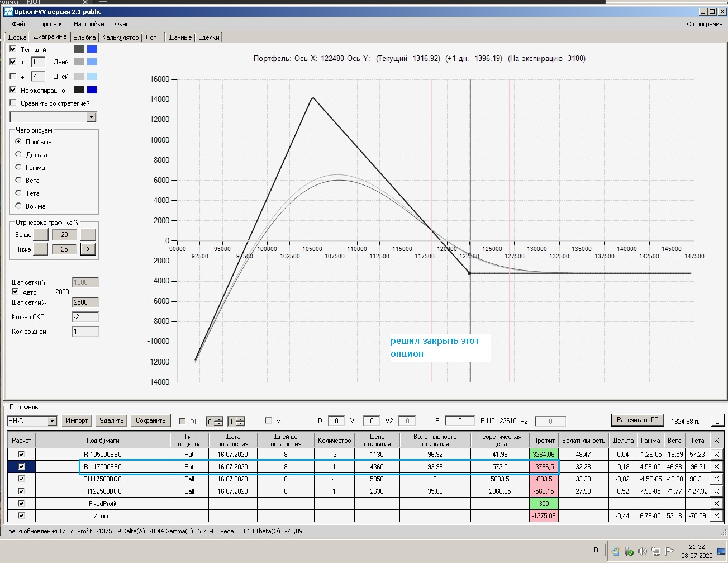728x563 pixels.
Task: Click the Импорт button
Action: coord(77,420)
